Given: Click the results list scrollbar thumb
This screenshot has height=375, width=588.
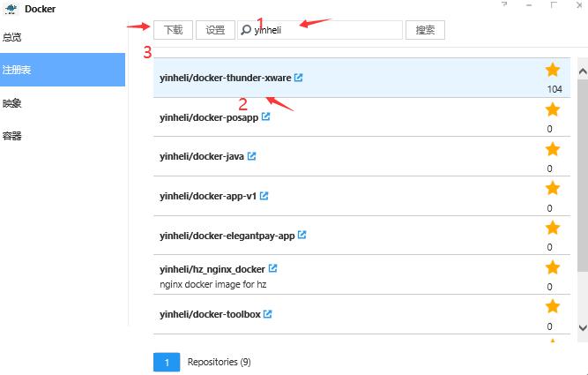Looking at the screenshot, I should (583, 176).
